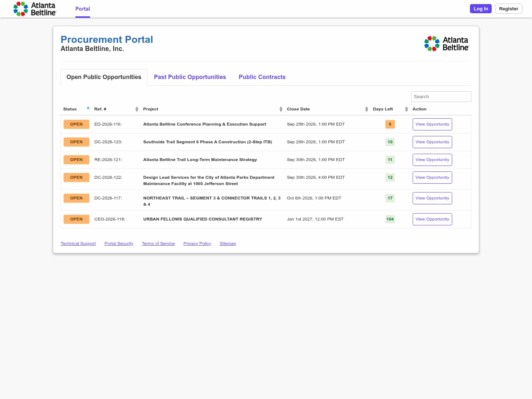
Task: Click close date 'Oct 6th 2026, 1:00 PM EDT'
Action: pyautogui.click(x=314, y=198)
